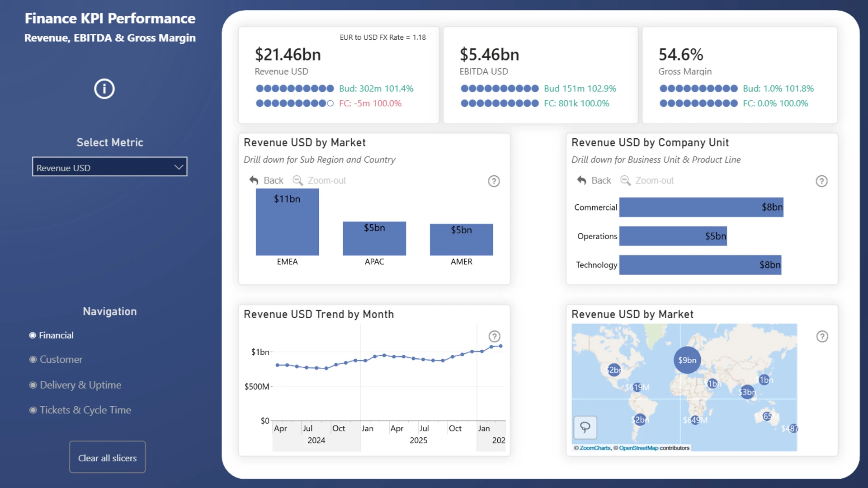
Task: Click the EMEA bar in Market chart
Action: [287, 222]
